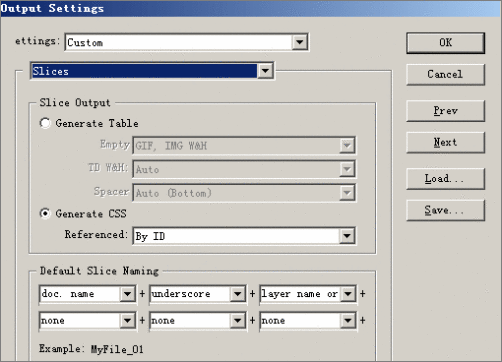The width and height of the screenshot is (502, 362).
Task: Open the doc. name naming dropdown
Action: [87, 294]
